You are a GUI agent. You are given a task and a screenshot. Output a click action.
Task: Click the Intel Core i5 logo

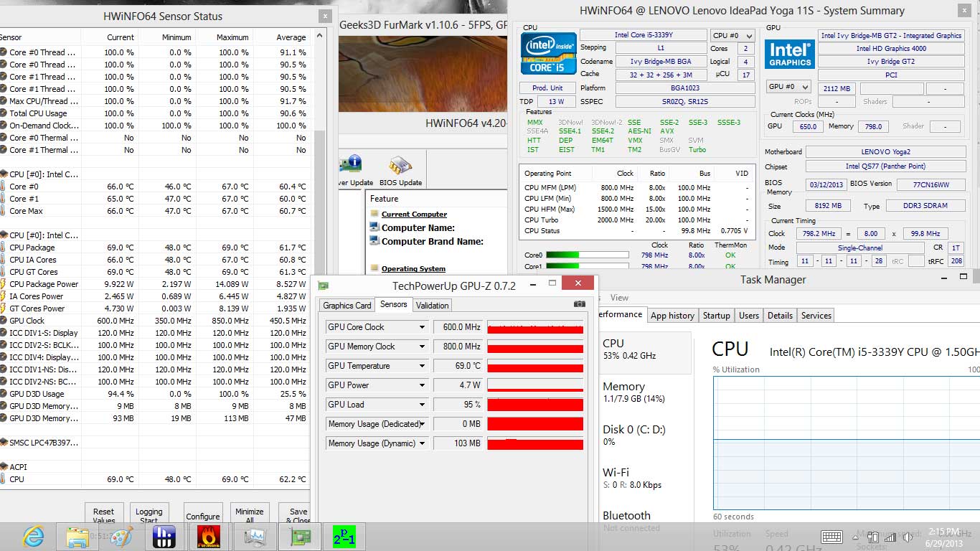click(x=549, y=54)
